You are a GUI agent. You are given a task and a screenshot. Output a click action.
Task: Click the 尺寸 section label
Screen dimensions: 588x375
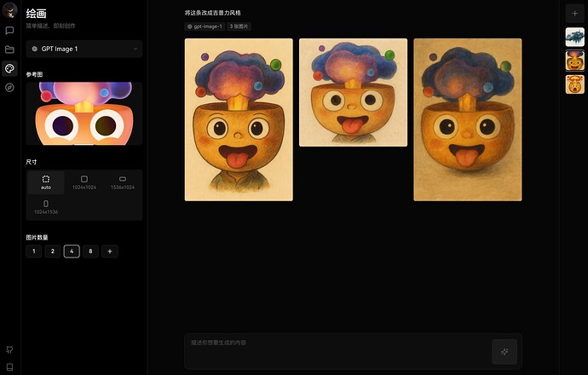pos(32,162)
